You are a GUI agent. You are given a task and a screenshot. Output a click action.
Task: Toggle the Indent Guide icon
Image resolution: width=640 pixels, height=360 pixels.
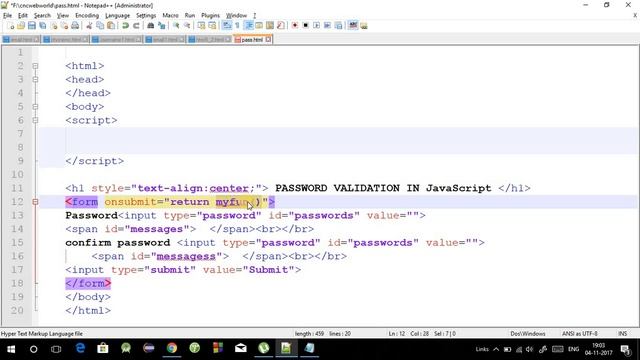(x=248, y=26)
